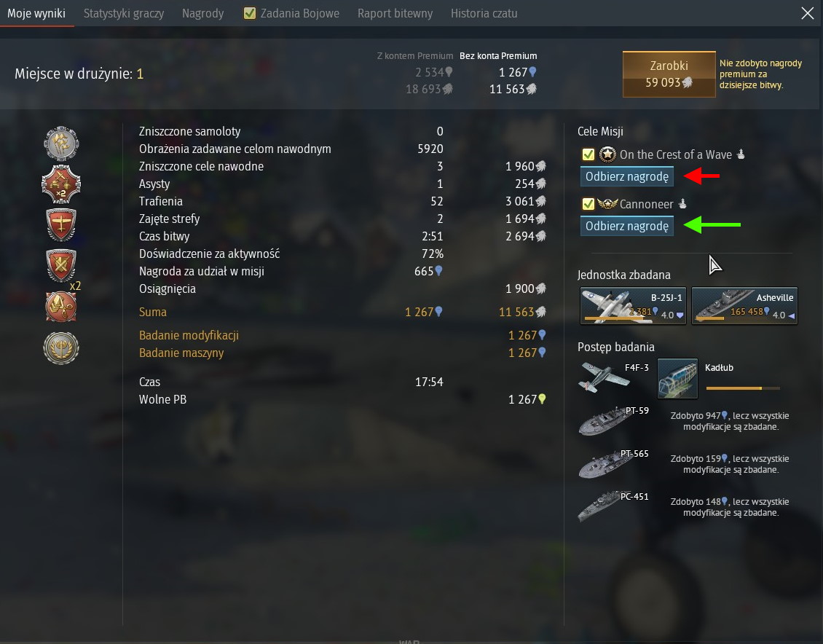This screenshot has width=823, height=644.
Task: Toggle On the Crest of a Wave checkbox
Action: point(588,154)
